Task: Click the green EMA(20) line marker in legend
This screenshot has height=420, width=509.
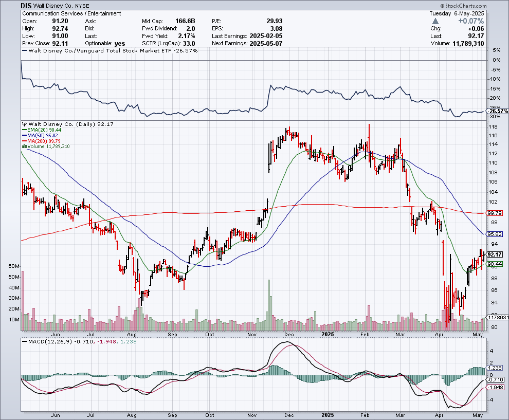Action: 24,130
